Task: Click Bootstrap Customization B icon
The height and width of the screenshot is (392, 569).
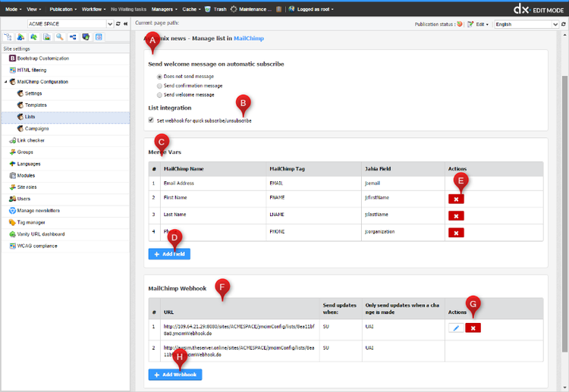Action: pos(12,58)
